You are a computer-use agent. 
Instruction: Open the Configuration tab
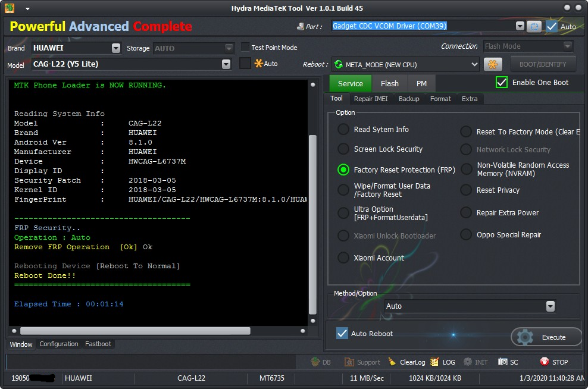click(59, 344)
